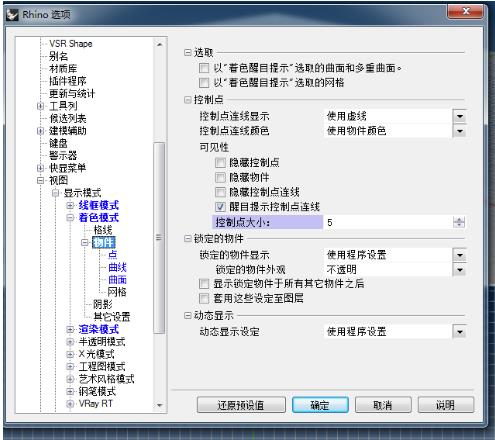Viewport: 495px width, 440px height.
Task: Collapse the 锁定的物件 section
Action: coord(188,239)
